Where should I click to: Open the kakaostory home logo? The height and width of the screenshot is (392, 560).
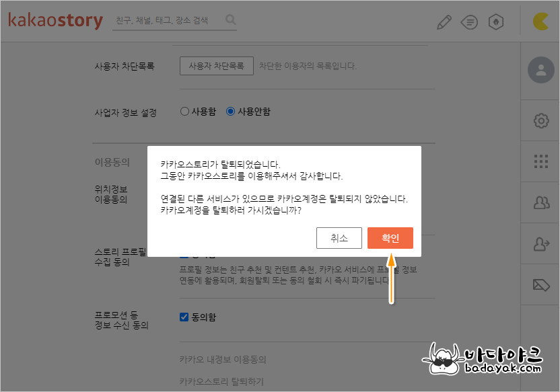click(x=55, y=20)
